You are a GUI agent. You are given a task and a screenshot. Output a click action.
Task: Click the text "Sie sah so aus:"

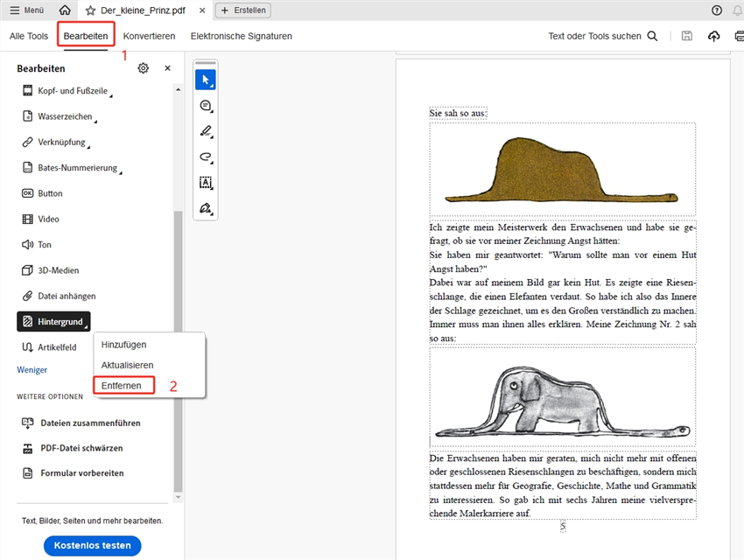click(458, 114)
